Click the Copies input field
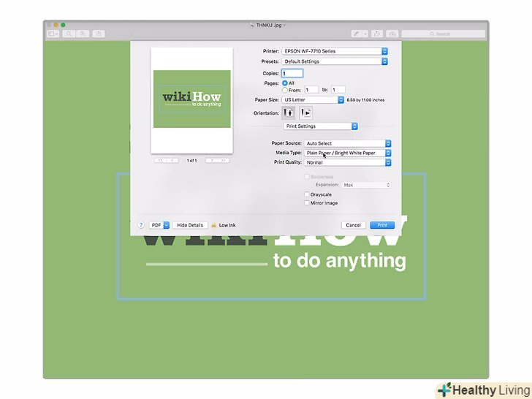Image resolution: width=532 pixels, height=399 pixels. (292, 73)
